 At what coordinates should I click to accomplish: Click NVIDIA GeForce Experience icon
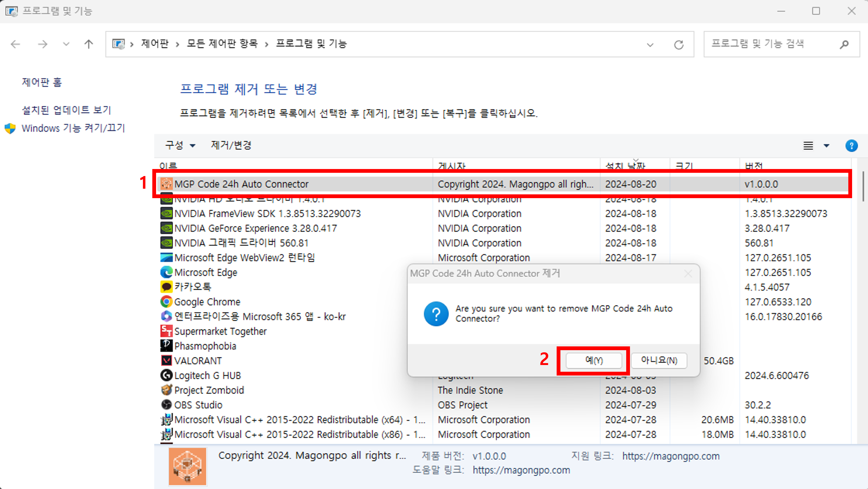tap(167, 228)
